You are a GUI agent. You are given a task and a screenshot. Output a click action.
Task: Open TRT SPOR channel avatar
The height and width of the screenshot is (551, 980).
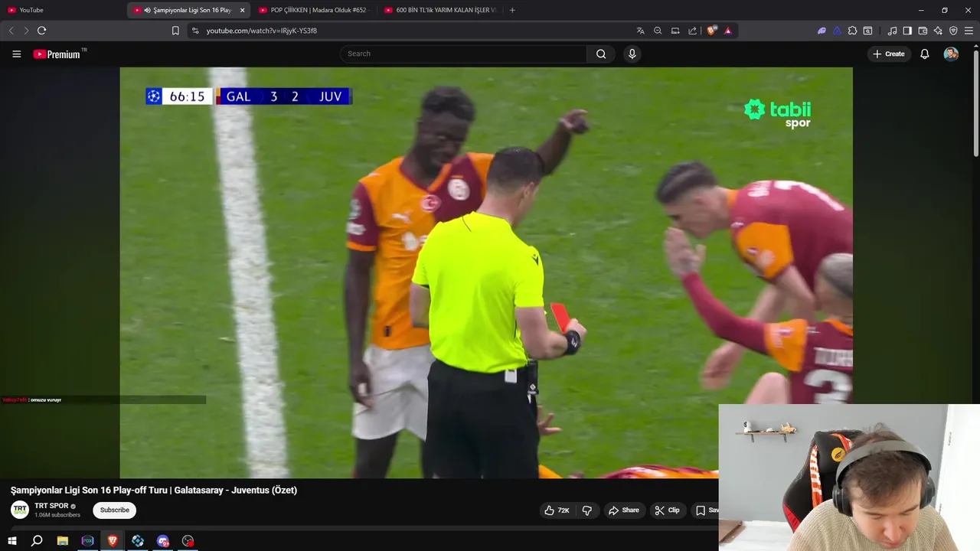tap(20, 510)
